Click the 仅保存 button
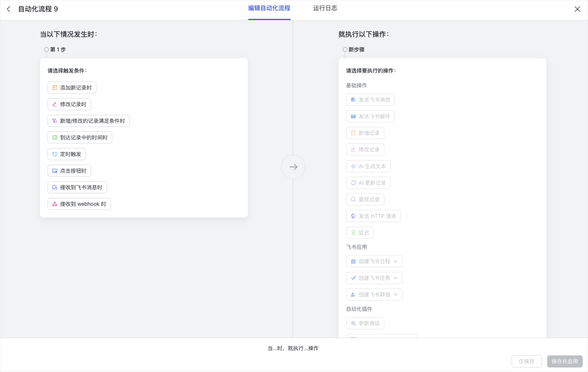This screenshot has height=372, width=588. point(526,361)
